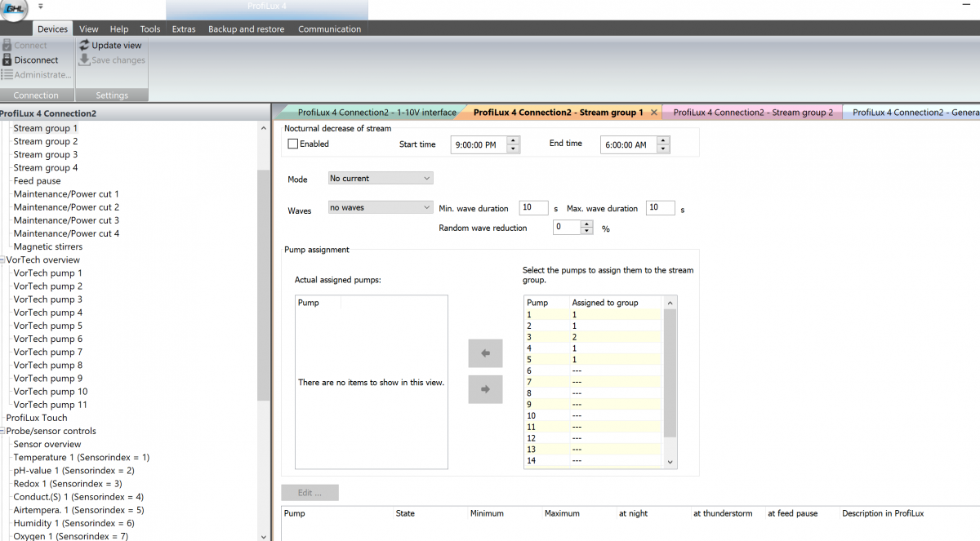The width and height of the screenshot is (980, 541).
Task: Select Stream group 3 in tree
Action: (x=46, y=155)
